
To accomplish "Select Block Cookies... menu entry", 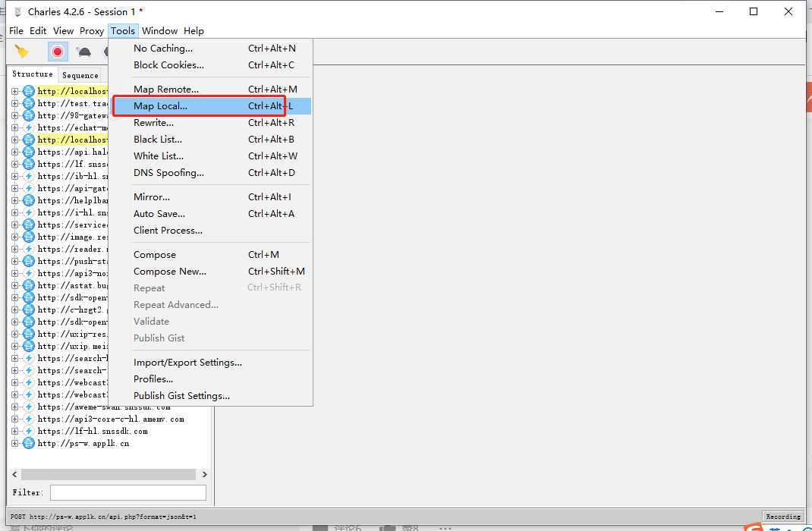I will (x=211, y=64).
